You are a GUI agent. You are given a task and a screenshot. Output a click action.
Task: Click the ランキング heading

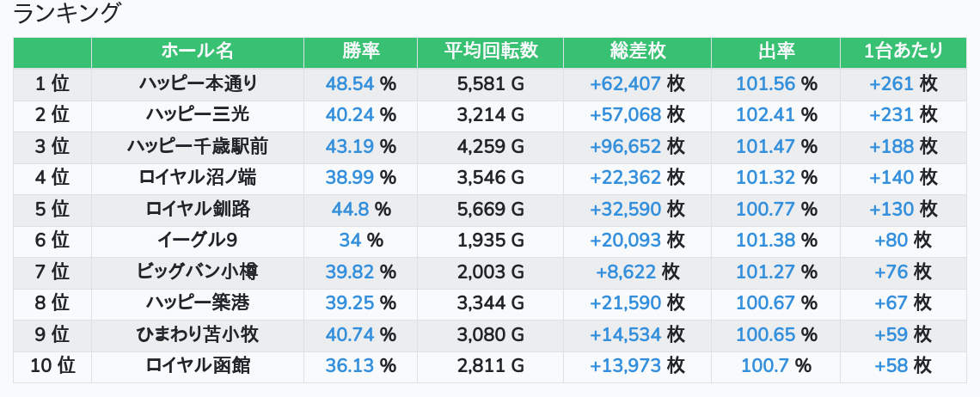tap(68, 14)
